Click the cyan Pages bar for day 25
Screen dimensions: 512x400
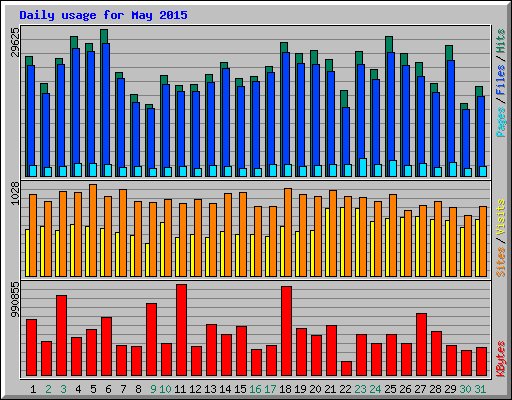(x=393, y=168)
